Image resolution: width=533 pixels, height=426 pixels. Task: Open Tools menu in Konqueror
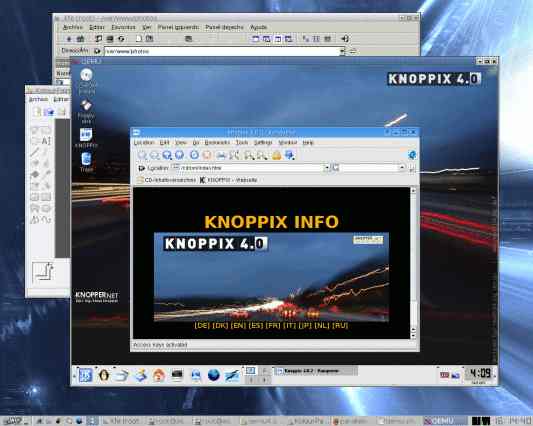pyautogui.click(x=242, y=142)
